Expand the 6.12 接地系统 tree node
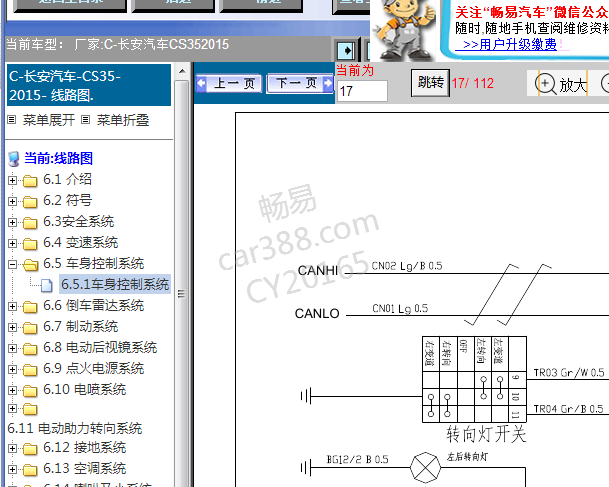The image size is (609, 487). click(12, 449)
